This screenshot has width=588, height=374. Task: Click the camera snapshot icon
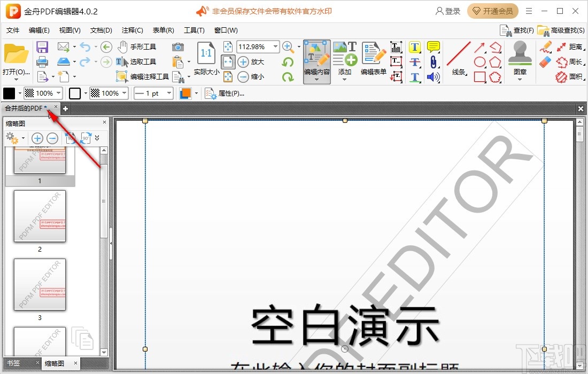coord(178,46)
